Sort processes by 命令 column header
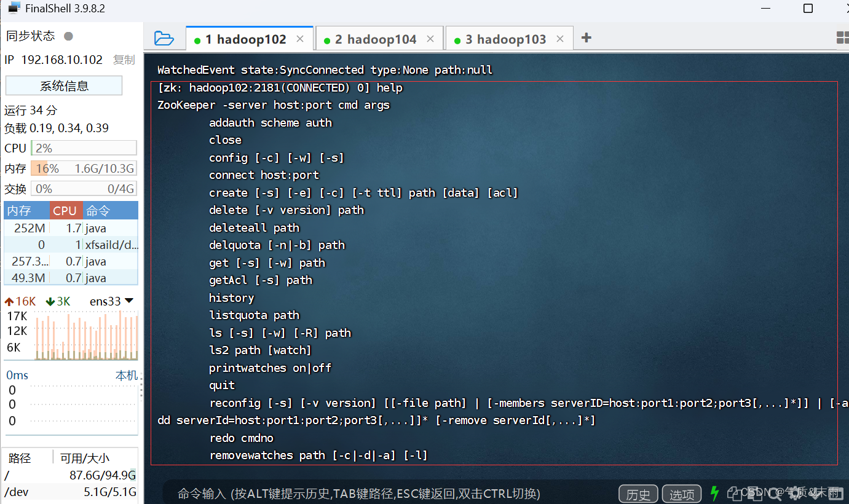849x504 pixels. (x=111, y=211)
